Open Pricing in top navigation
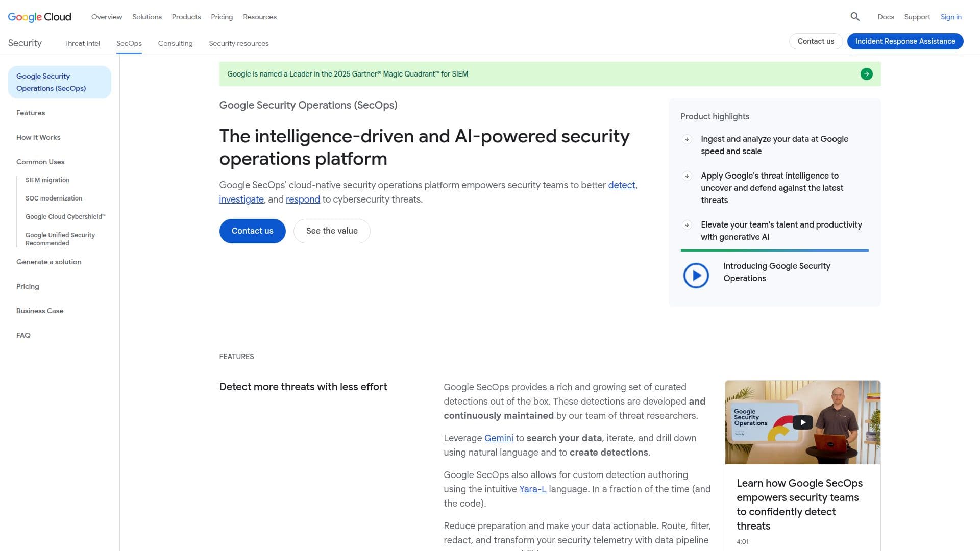This screenshot has height=551, width=980. [222, 17]
